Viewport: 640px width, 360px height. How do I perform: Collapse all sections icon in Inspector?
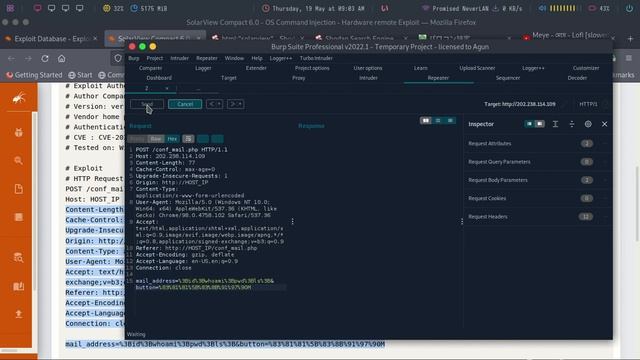click(571, 124)
